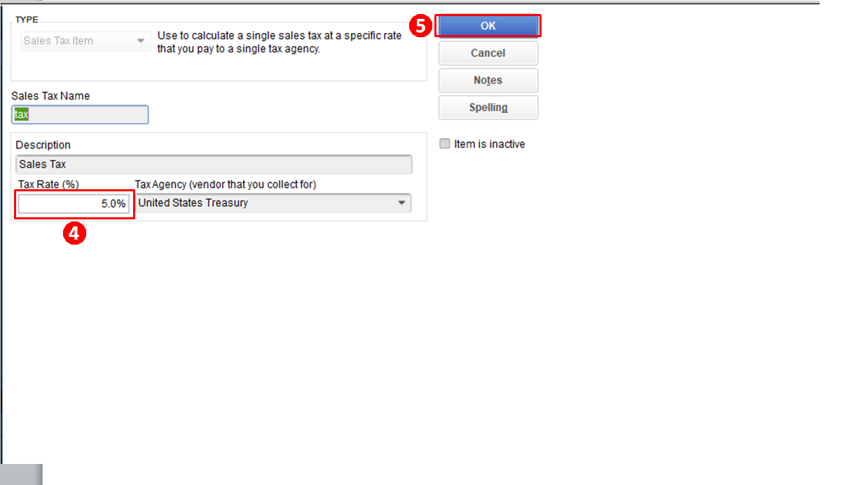The image size is (868, 485).
Task: Click the red number 4 marker
Action: tap(75, 233)
